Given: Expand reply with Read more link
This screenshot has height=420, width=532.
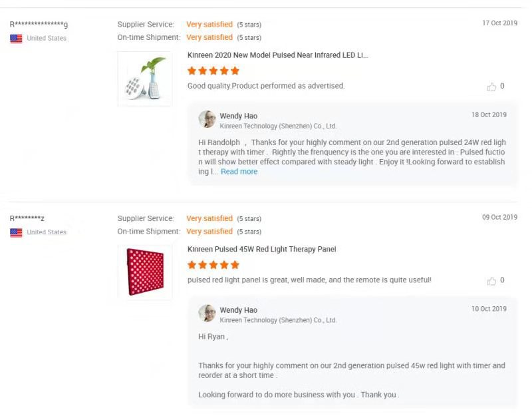Looking at the screenshot, I should coord(239,172).
